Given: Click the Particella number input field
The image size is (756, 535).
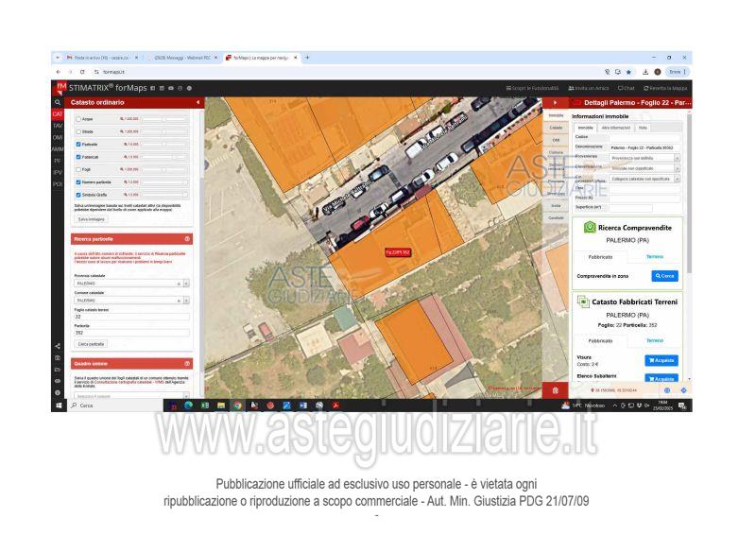Looking at the screenshot, I should click(x=131, y=332).
